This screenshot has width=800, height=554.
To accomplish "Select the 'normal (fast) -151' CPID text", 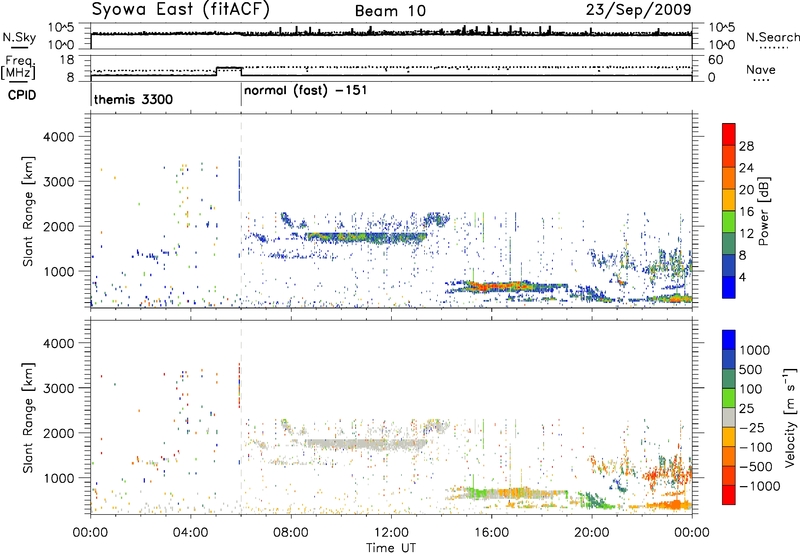I will coord(305,91).
